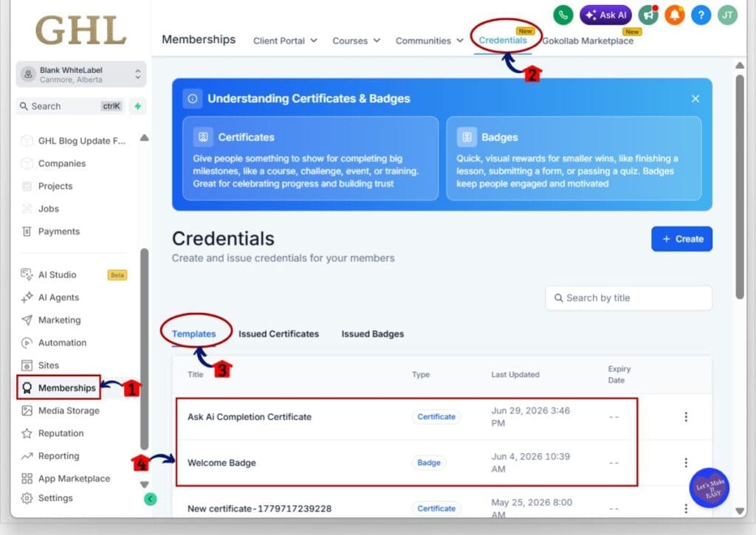Click the App Marketplace grid icon
The height and width of the screenshot is (535, 756).
point(27,479)
